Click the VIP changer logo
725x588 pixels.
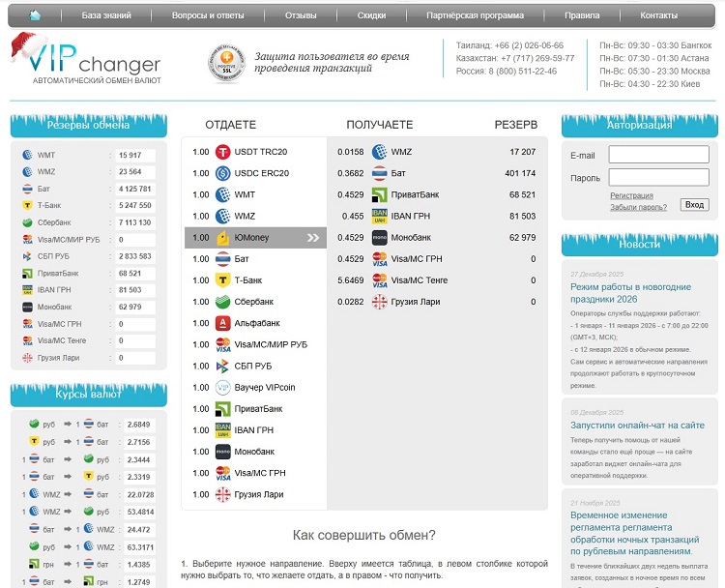coord(86,59)
